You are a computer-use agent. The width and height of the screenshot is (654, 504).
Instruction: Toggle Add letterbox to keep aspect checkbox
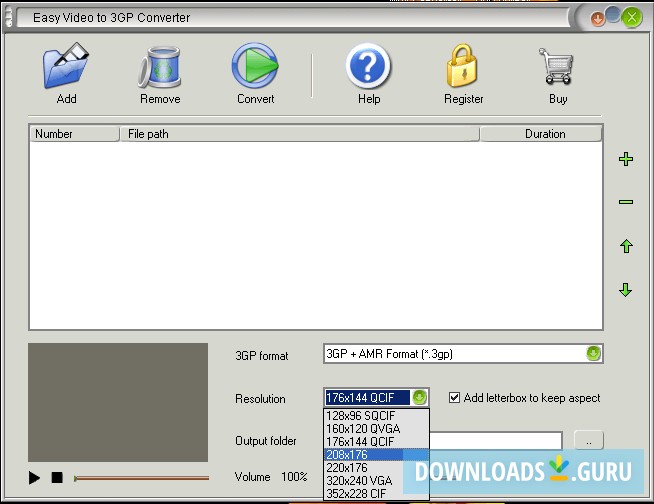tap(454, 397)
